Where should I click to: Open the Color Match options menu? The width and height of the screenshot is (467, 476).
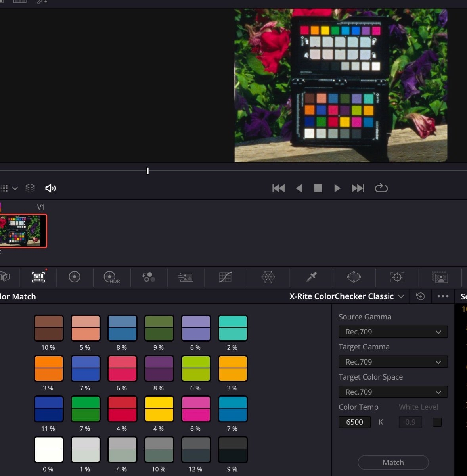pos(443,296)
